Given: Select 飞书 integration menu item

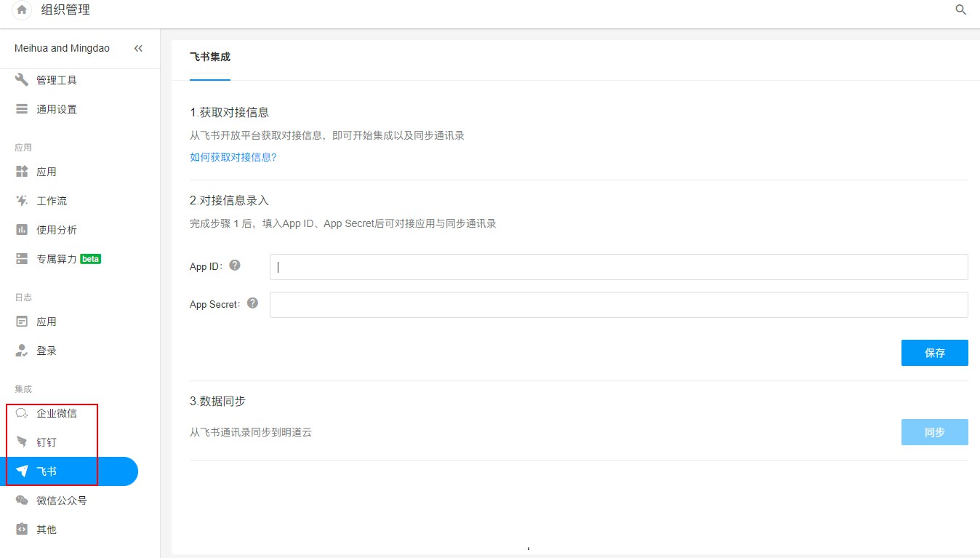Looking at the screenshot, I should 46,471.
